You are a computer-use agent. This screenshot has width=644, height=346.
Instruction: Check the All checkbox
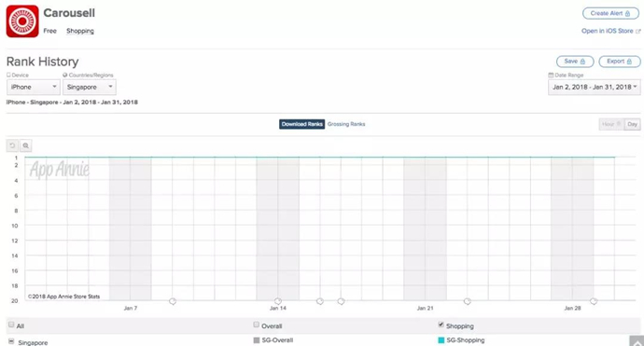click(11, 325)
